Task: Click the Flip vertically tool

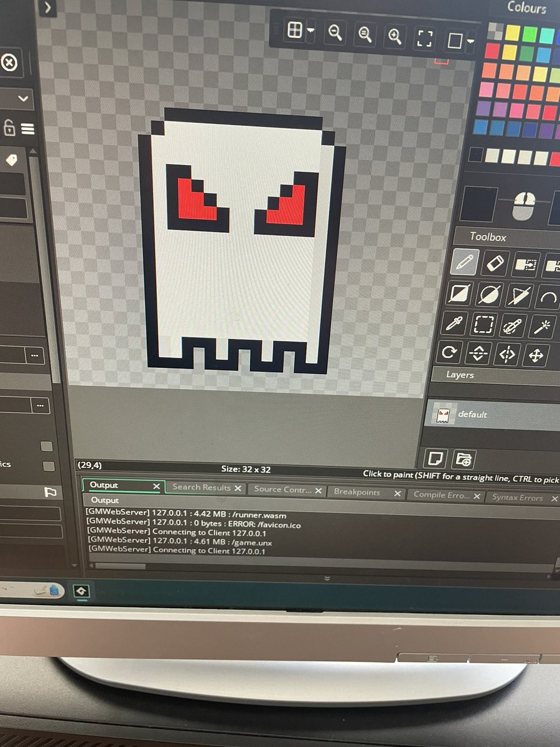Action: (x=478, y=354)
